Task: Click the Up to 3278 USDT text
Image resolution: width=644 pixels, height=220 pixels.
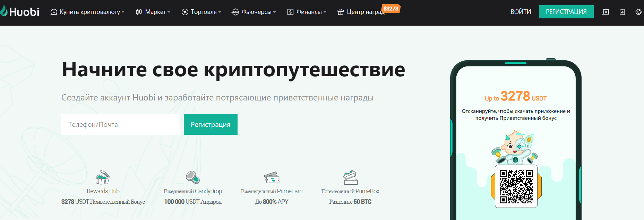Action: [x=516, y=96]
